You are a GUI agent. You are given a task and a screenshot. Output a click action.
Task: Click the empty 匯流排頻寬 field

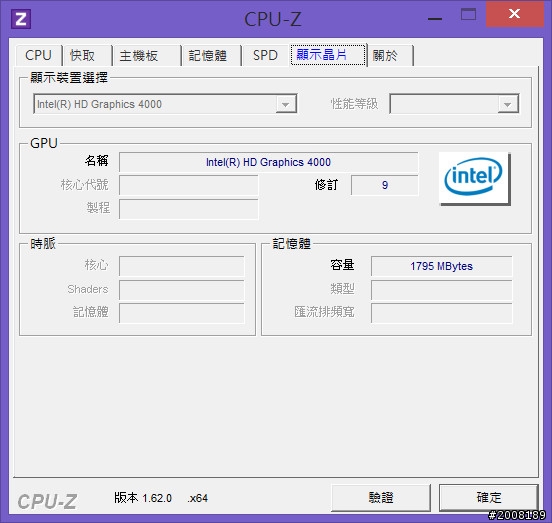[441, 313]
